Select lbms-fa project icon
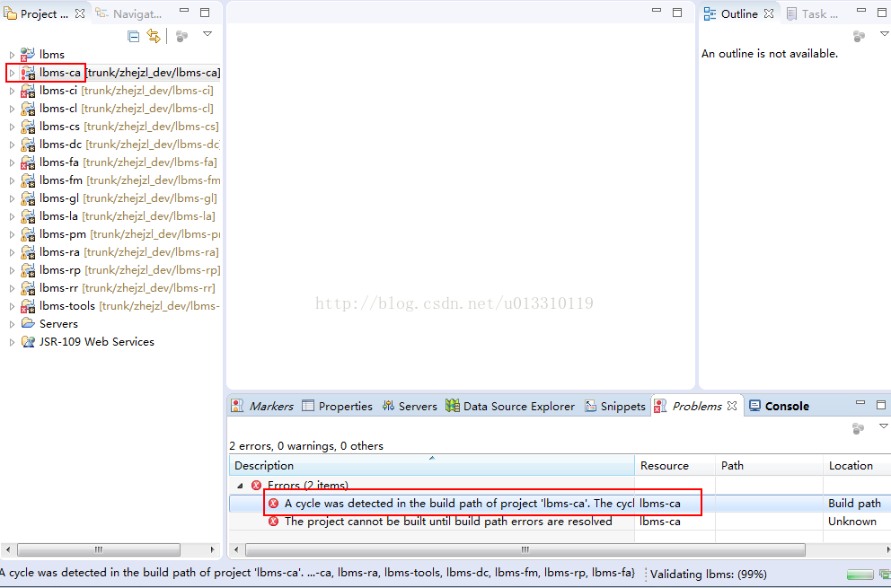The height and width of the screenshot is (588, 891). pyautogui.click(x=28, y=162)
